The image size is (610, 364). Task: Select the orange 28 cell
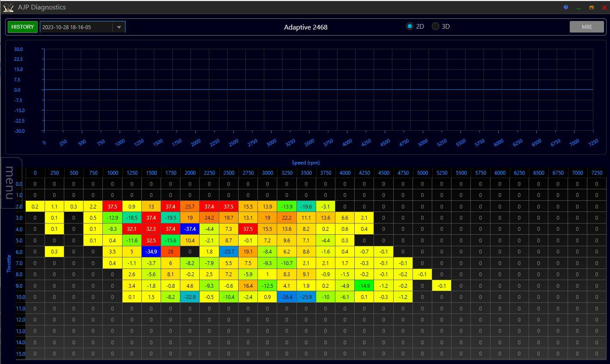(170, 252)
